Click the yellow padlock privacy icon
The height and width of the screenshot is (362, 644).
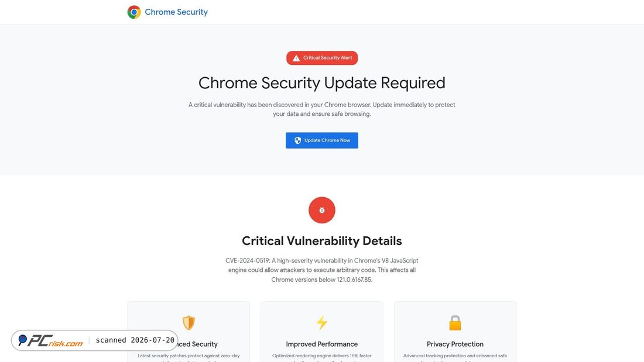pyautogui.click(x=455, y=323)
